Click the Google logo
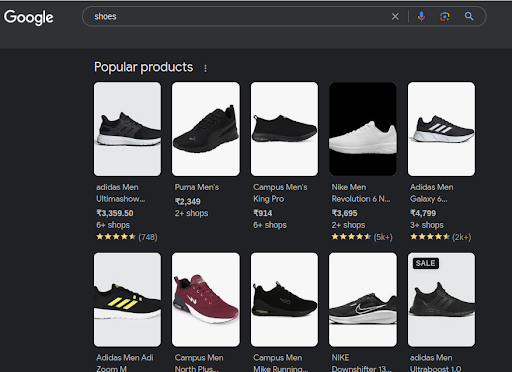Screen dimensions: 512x372 (29, 17)
